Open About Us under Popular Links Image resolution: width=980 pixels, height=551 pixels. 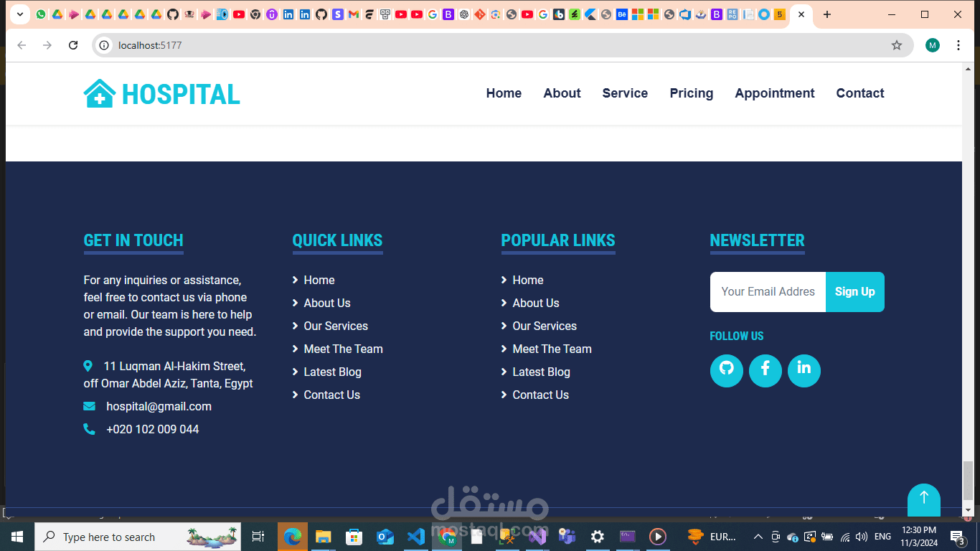pyautogui.click(x=536, y=303)
